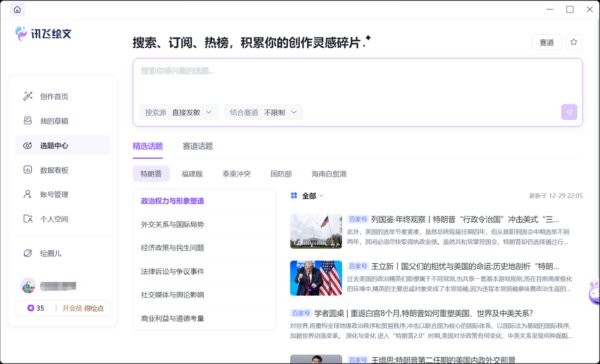600x364 pixels.
Task: Expand the 结合赛道 不限制 dropdown
Action: pyautogui.click(x=263, y=112)
